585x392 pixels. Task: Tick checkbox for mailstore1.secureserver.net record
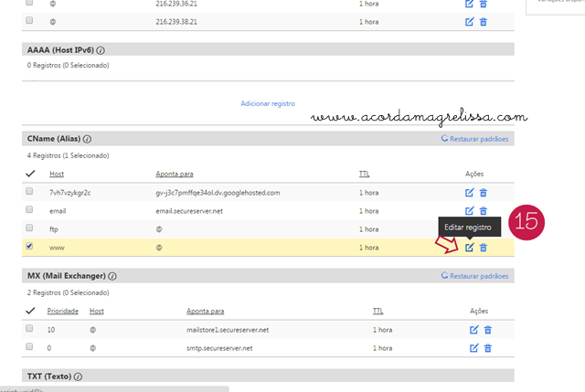(x=29, y=328)
